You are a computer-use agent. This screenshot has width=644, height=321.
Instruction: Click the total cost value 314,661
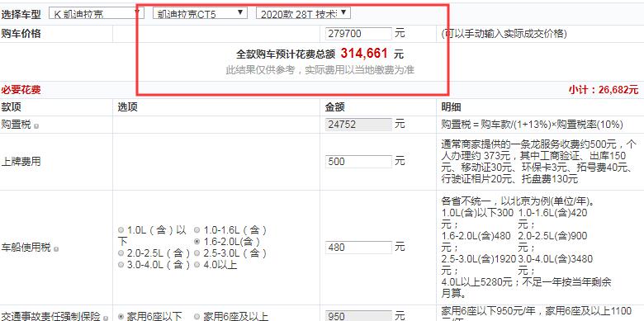coord(364,54)
